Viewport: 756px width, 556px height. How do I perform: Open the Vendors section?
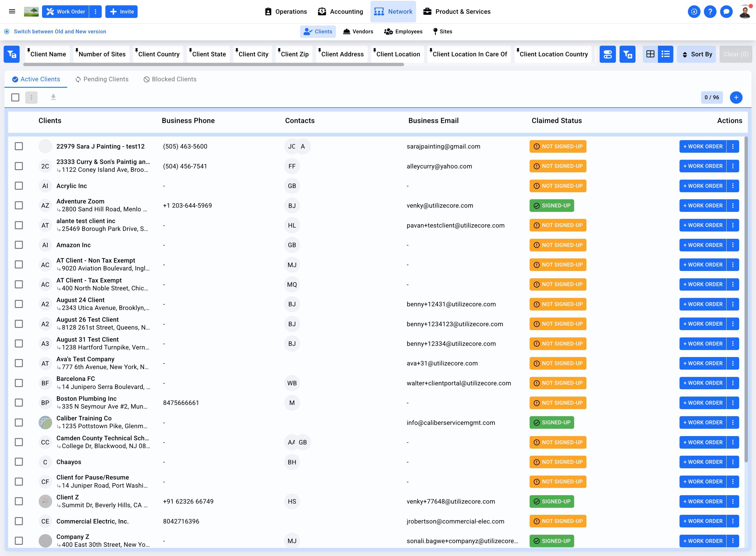point(358,31)
